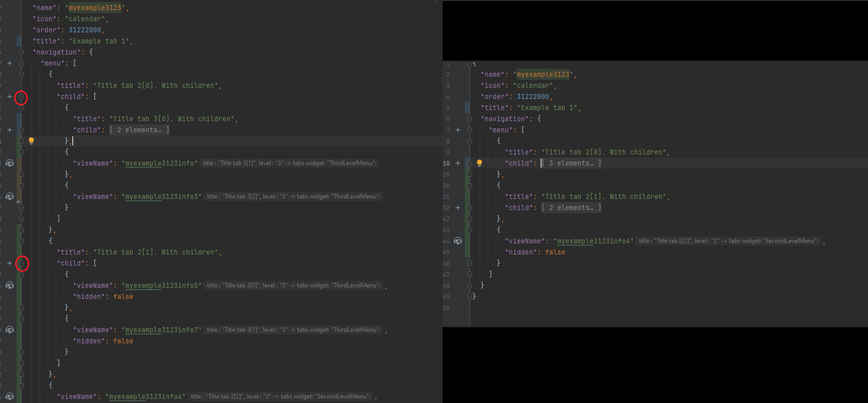Click navigation gutter icon for myexample3123info7 line
Viewport: 868px width, 403px height.
tap(10, 330)
